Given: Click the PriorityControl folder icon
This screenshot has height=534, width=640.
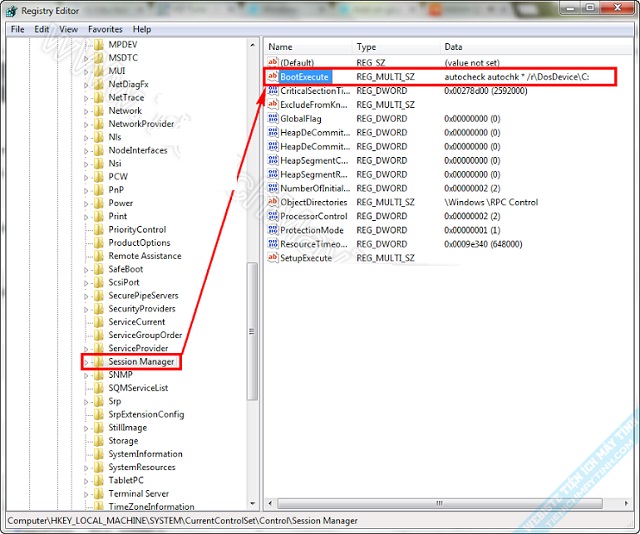Looking at the screenshot, I should 98,229.
